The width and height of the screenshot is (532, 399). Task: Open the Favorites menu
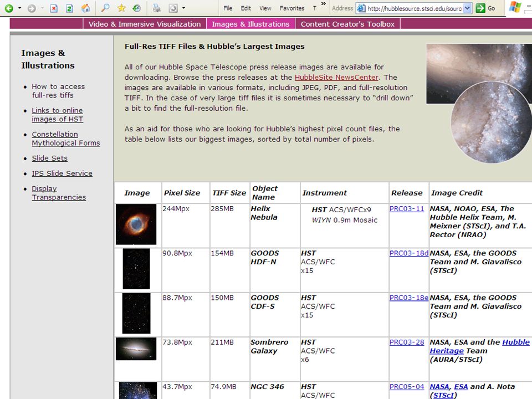[292, 8]
